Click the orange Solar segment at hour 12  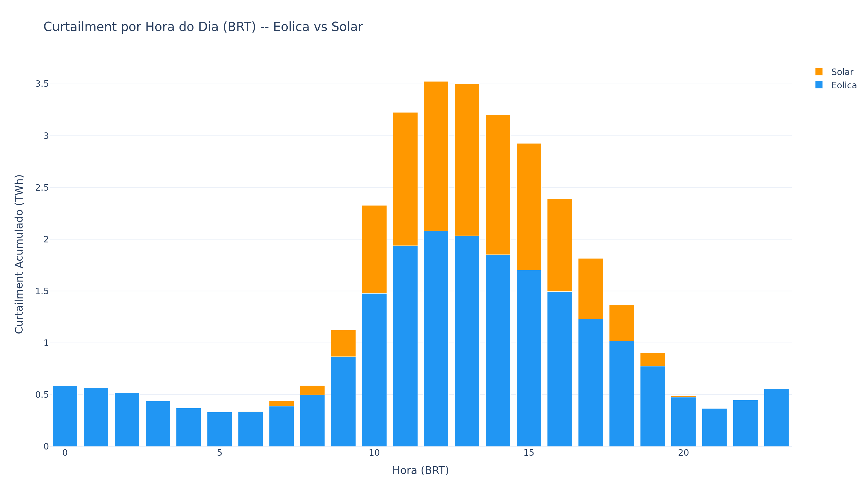436,156
